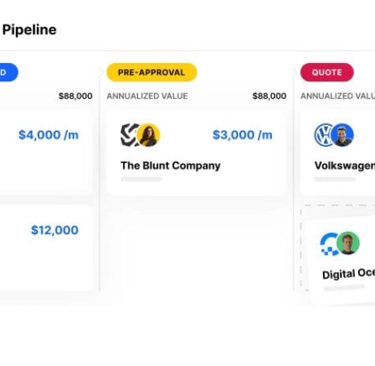Select the $12,000 deal card
375x366 pixels.
pos(46,248)
